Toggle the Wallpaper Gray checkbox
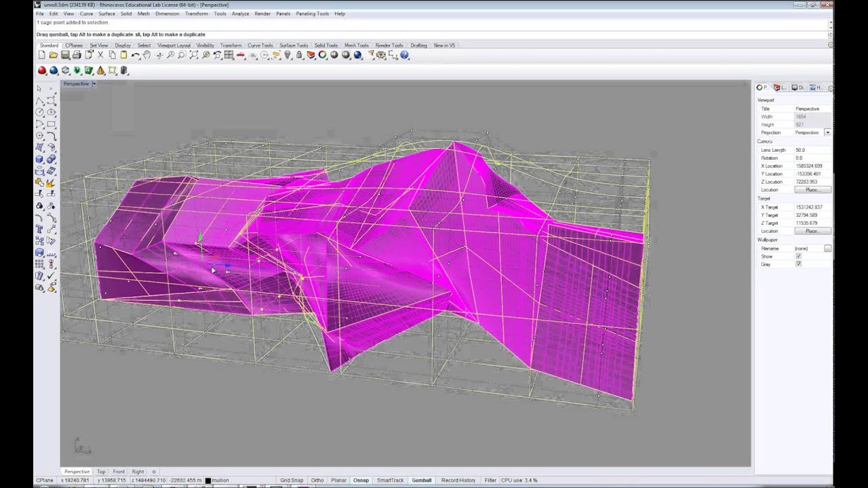Image resolution: width=868 pixels, height=488 pixels. click(x=798, y=264)
